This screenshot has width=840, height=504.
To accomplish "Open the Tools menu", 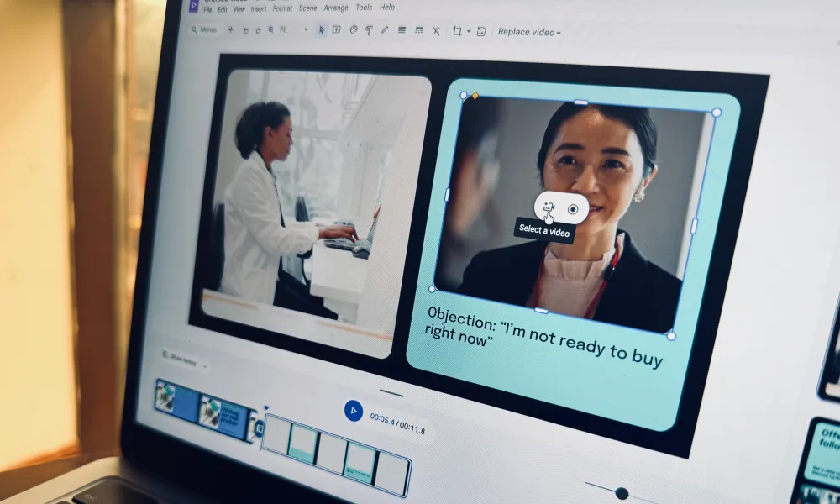I will (x=364, y=8).
